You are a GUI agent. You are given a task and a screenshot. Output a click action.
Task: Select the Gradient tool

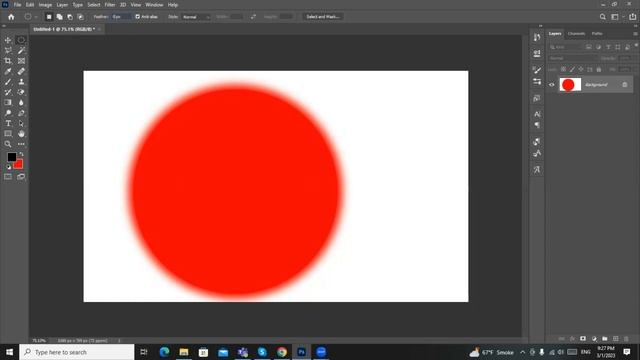[8, 102]
